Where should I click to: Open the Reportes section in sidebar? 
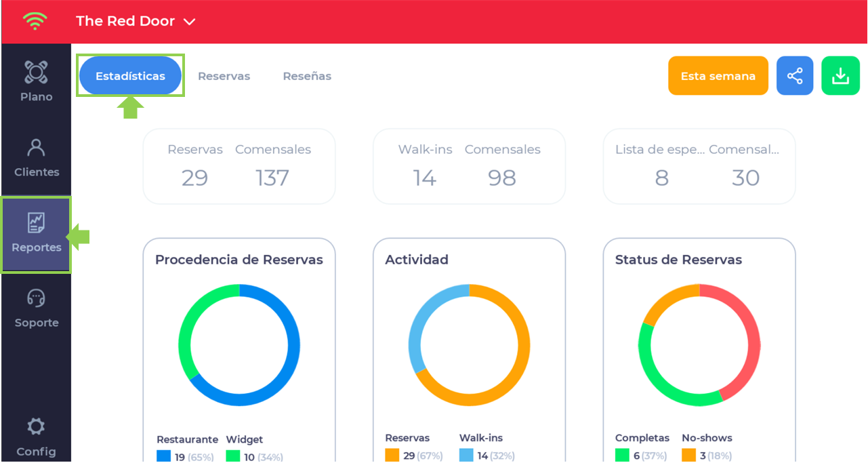[36, 235]
